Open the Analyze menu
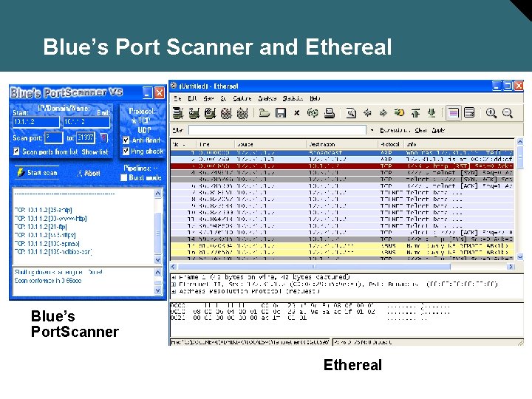Image resolution: width=532 pixels, height=399 pixels. 267,98
